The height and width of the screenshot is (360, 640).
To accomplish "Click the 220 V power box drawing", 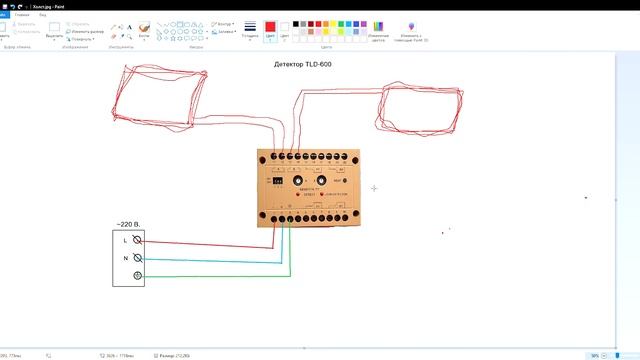I will [129, 258].
